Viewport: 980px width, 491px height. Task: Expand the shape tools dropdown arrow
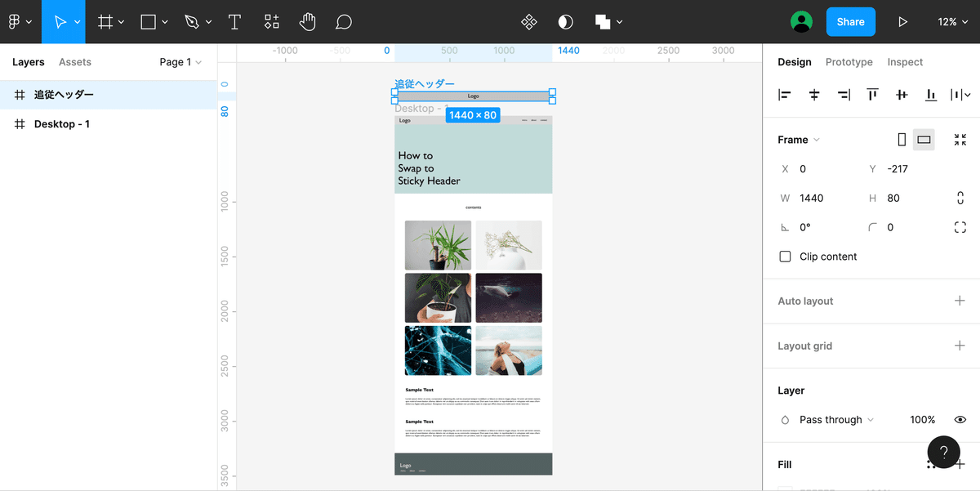pyautogui.click(x=165, y=22)
